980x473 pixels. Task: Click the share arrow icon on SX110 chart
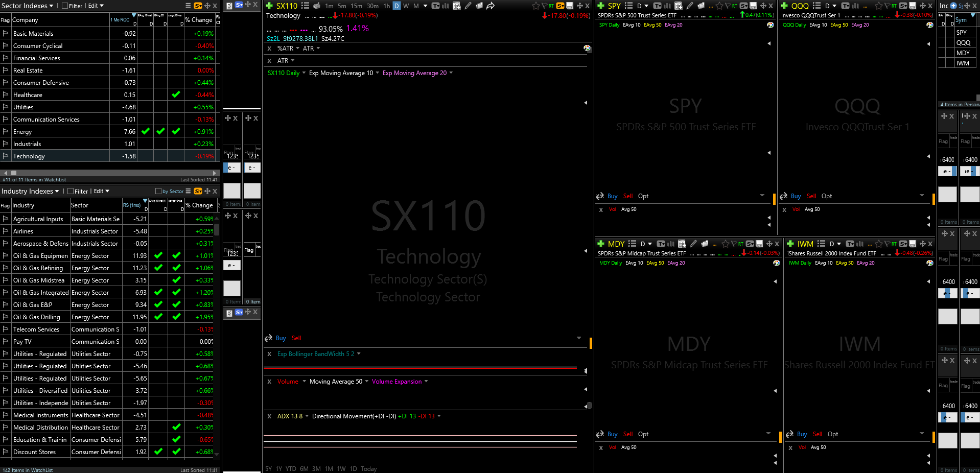(491, 6)
